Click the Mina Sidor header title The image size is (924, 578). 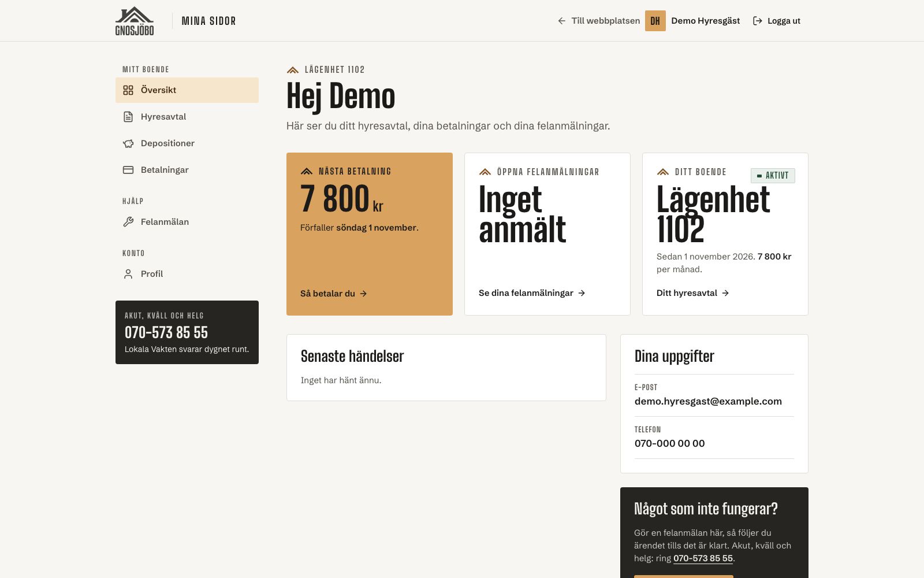[x=208, y=21]
